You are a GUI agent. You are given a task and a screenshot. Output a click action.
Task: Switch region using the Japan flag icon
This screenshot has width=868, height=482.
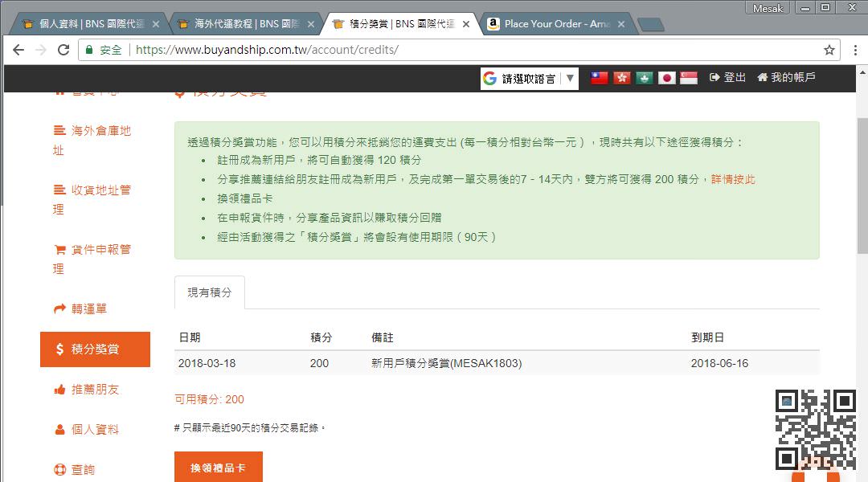666,78
